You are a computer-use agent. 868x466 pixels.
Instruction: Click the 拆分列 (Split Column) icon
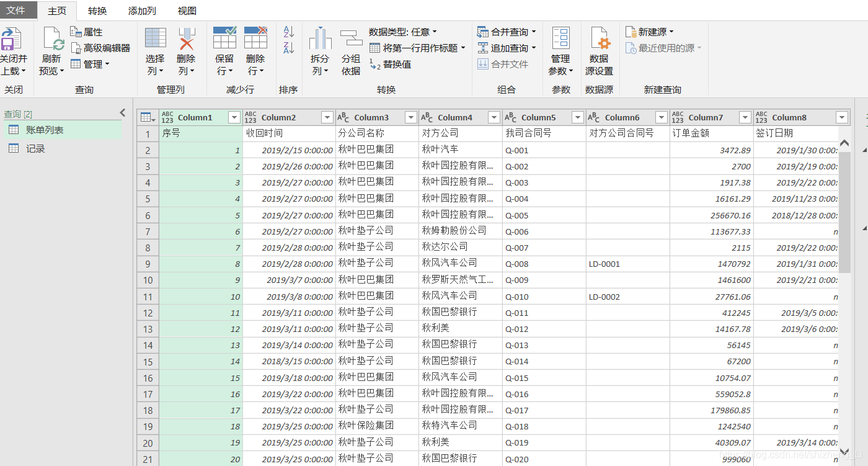[320, 38]
